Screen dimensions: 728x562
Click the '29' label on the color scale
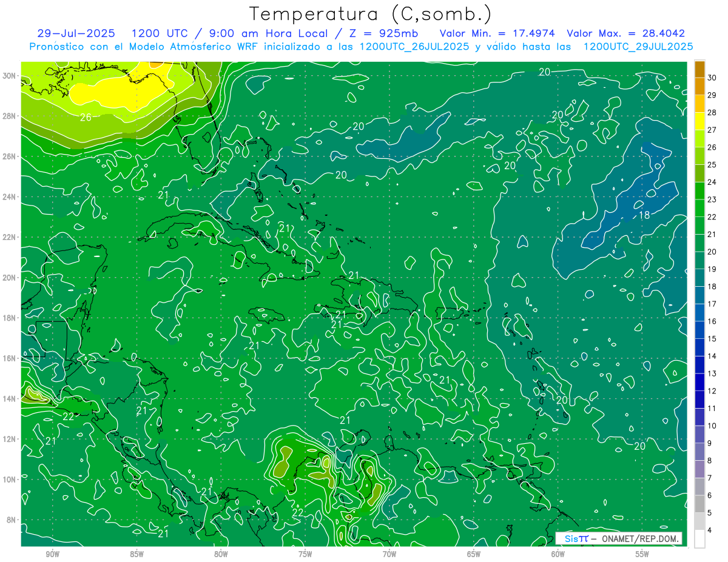(x=712, y=95)
